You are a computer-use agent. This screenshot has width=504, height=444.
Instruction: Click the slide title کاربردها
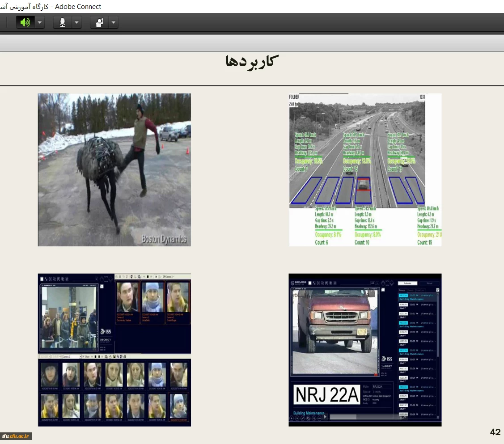click(252, 61)
